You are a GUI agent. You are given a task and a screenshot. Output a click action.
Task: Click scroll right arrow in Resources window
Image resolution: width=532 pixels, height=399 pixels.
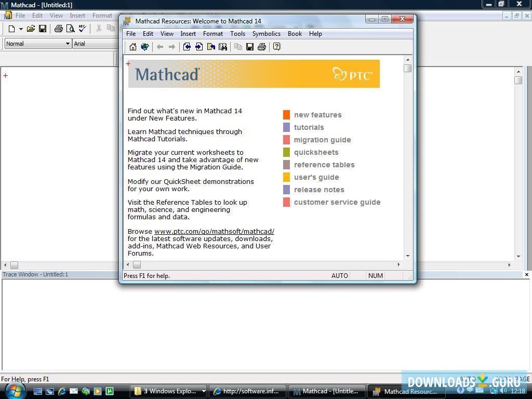pos(398,264)
